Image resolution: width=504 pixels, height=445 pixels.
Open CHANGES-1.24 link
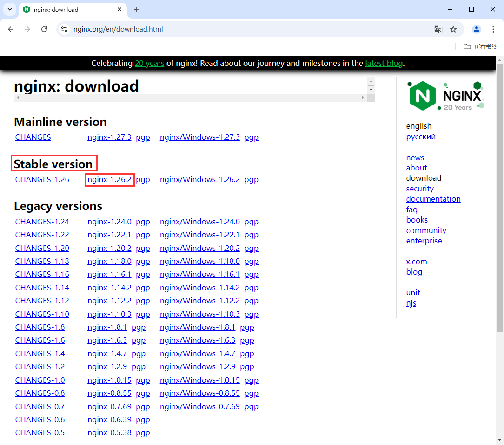click(42, 222)
